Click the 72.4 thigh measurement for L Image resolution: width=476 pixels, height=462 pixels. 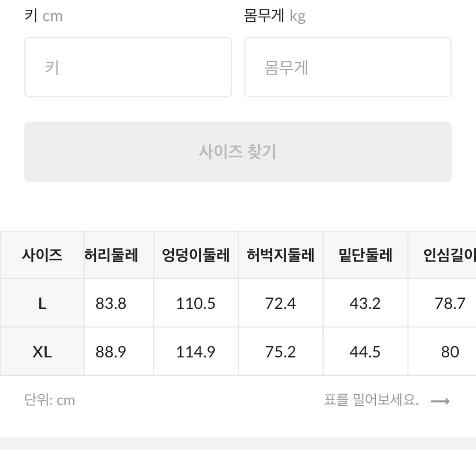click(x=281, y=302)
